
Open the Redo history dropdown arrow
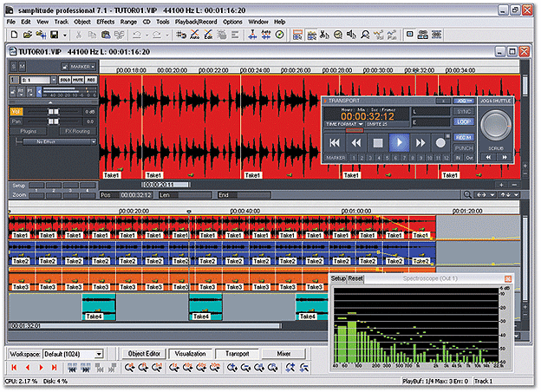point(167,35)
